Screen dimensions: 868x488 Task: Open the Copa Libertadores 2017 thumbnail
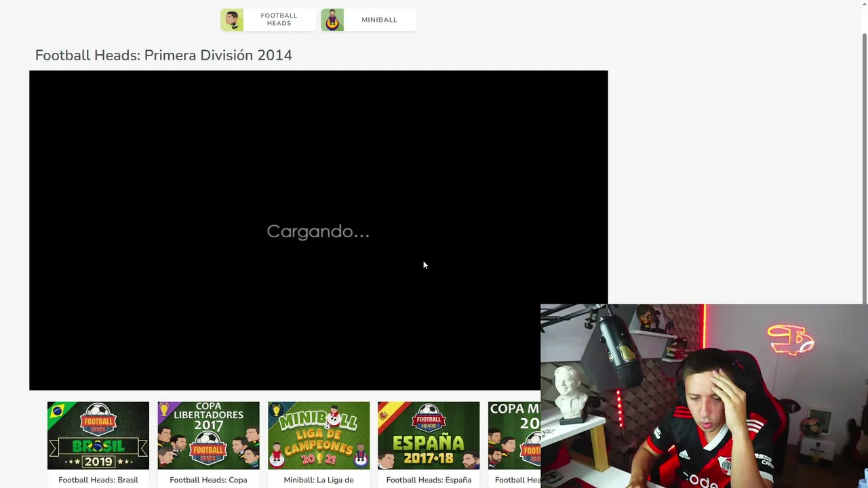click(x=208, y=435)
